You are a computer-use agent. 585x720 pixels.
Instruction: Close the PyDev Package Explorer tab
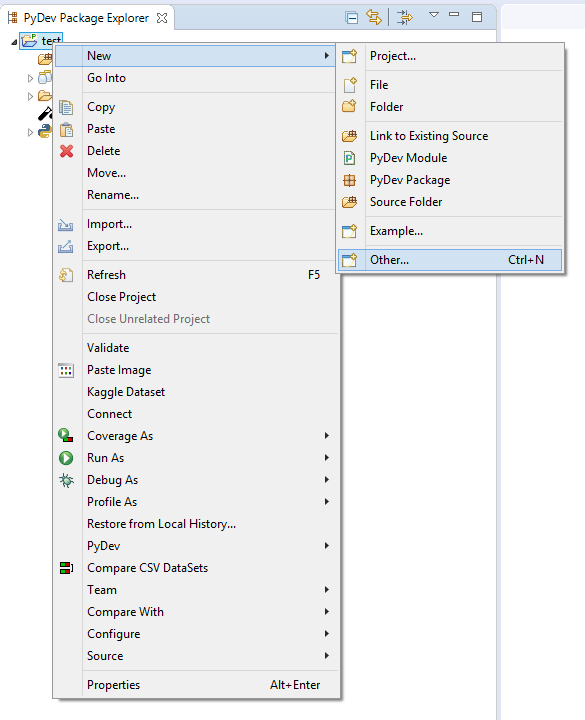click(x=162, y=18)
